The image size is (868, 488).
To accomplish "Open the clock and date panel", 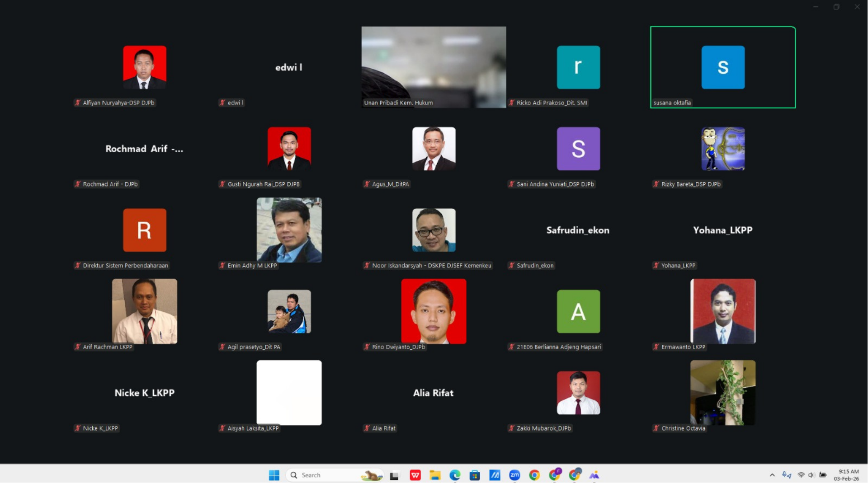I will [x=846, y=475].
